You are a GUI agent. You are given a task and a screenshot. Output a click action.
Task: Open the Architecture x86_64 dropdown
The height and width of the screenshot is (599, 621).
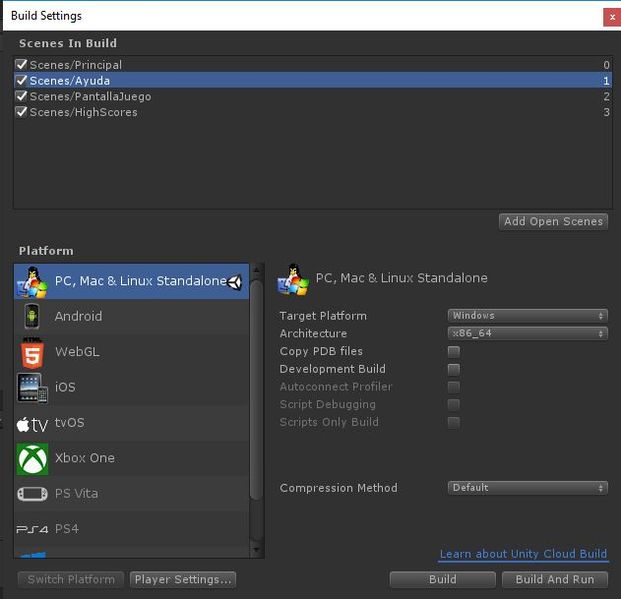[528, 333]
